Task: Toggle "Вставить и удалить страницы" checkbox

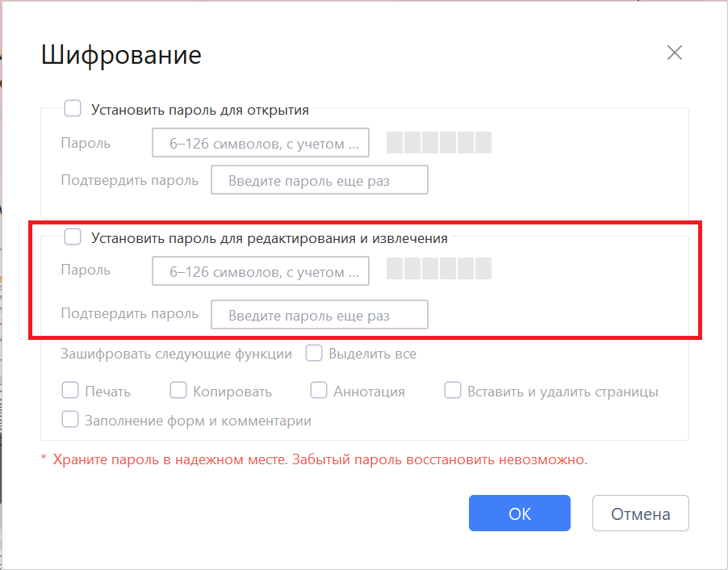Action: click(x=453, y=390)
